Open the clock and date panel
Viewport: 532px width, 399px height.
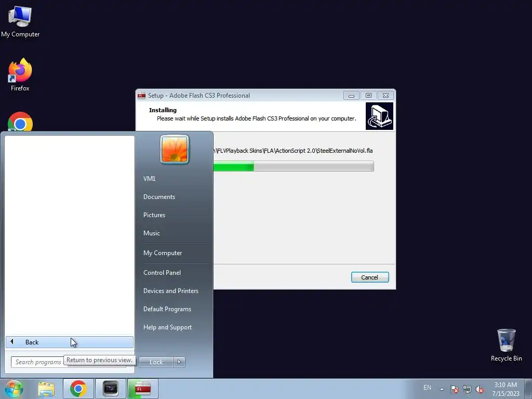506,389
